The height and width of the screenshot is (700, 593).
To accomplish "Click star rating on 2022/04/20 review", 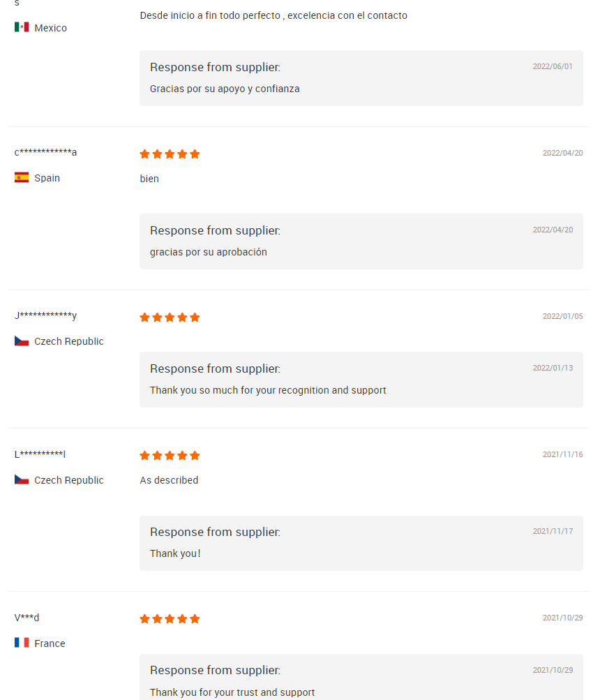I will 170,154.
